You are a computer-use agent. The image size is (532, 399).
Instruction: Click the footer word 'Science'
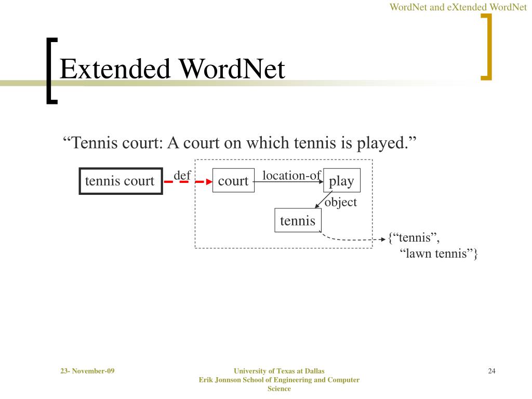[x=279, y=389]
